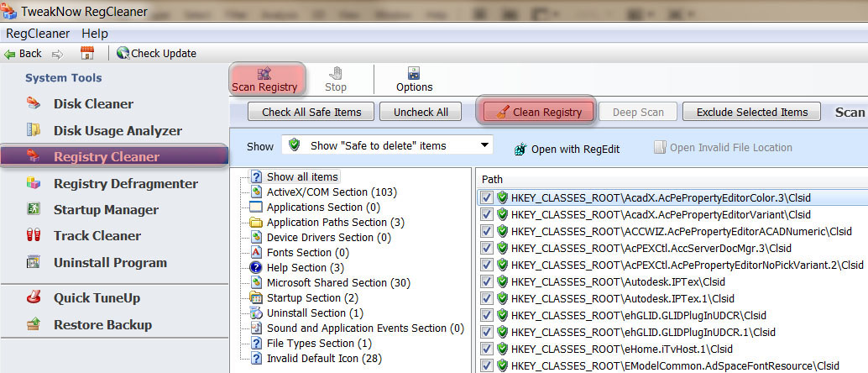Open the Home page icon in toolbar
The height and width of the screenshot is (373, 868).
[87, 53]
